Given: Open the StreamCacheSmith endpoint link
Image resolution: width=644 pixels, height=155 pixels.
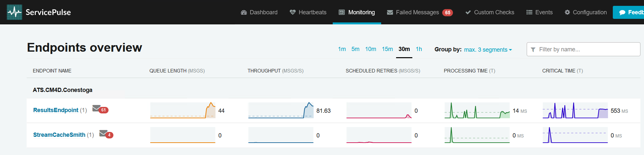Looking at the screenshot, I should 59,135.
